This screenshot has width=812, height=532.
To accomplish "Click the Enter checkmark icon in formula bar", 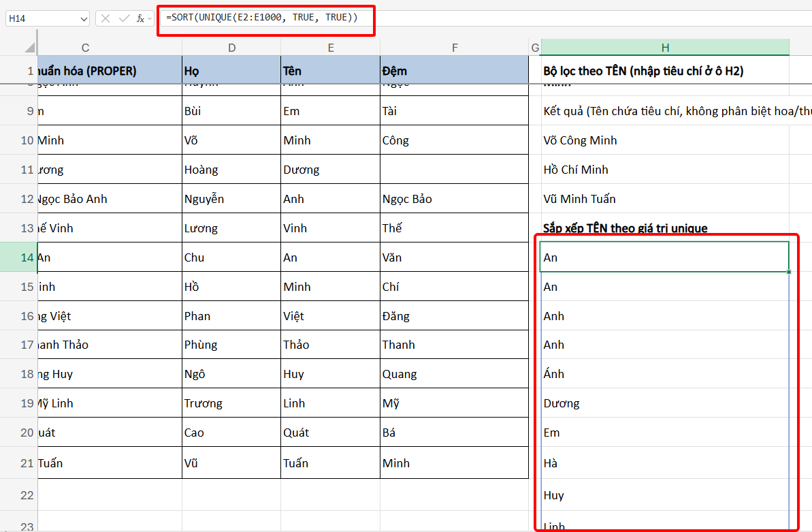I will 123,18.
